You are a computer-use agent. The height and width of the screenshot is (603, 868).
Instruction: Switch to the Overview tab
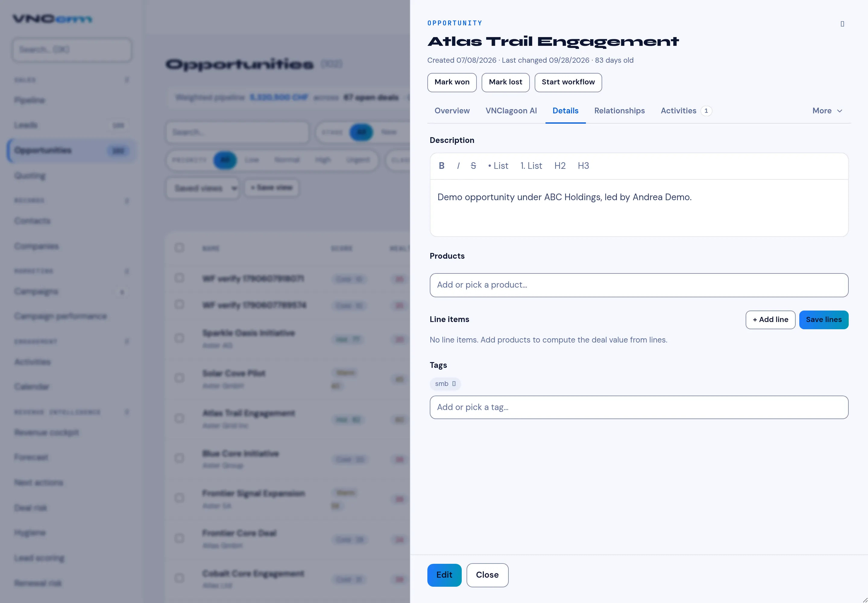coord(452,111)
